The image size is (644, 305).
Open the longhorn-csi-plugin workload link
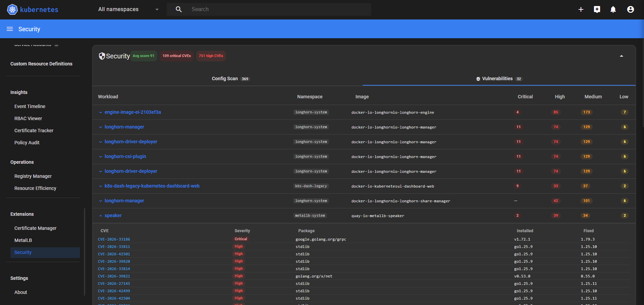[125, 156]
